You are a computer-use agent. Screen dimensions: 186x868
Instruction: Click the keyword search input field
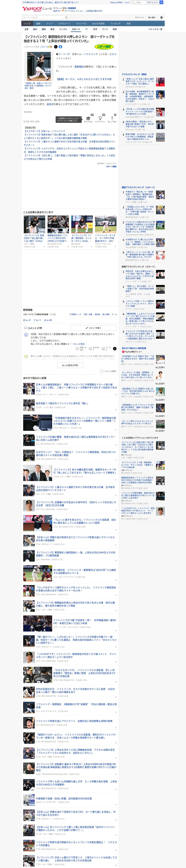(x=44, y=18)
